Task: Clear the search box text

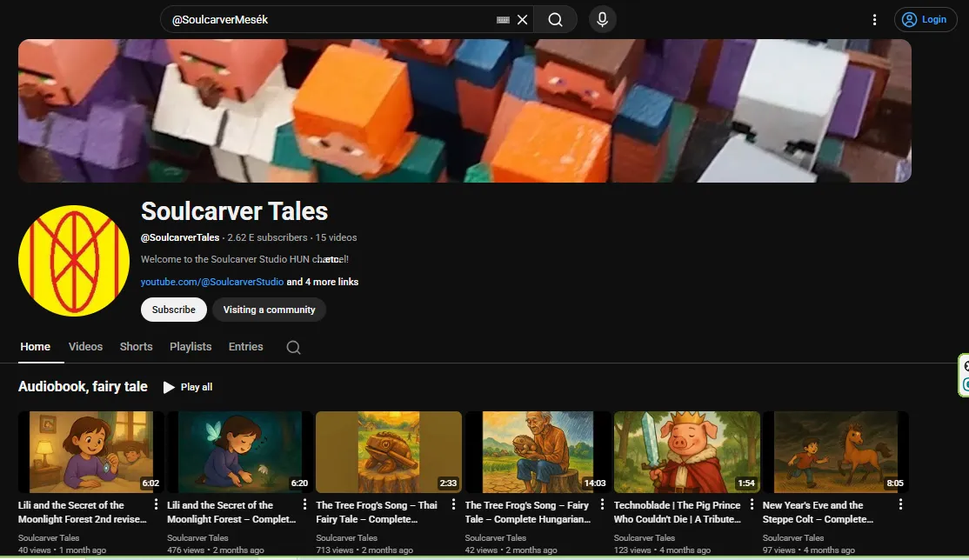Action: [522, 19]
